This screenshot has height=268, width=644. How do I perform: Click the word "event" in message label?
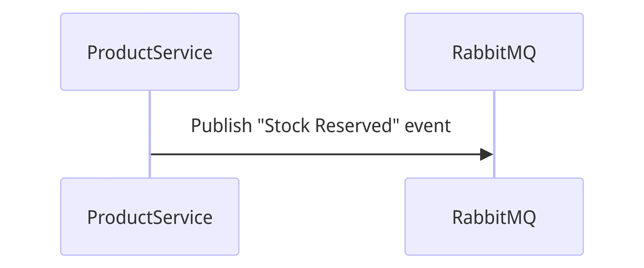(x=427, y=126)
